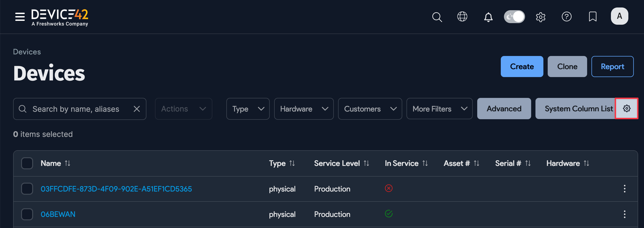Open the Device42 hamburger menu
Viewport: 644px width, 228px height.
click(20, 16)
